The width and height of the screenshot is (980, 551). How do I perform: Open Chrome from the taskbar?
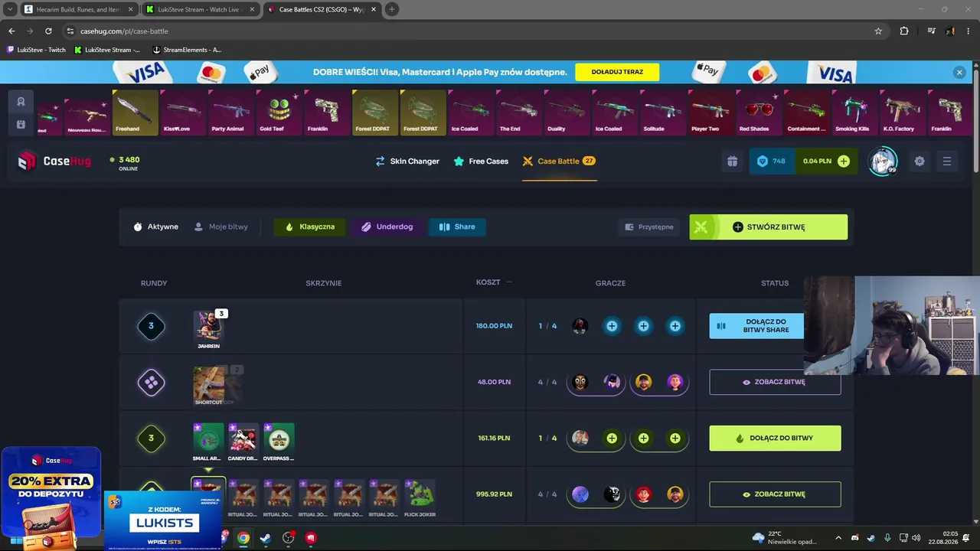click(243, 538)
